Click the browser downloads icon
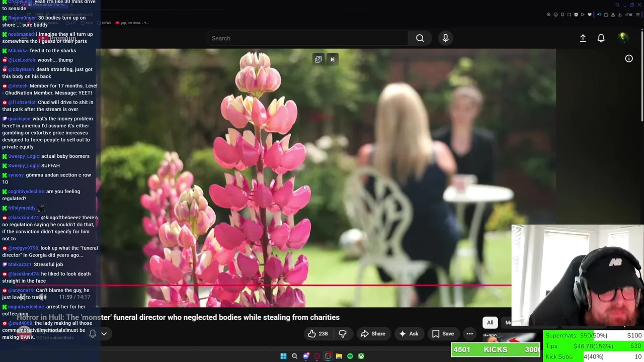 (x=620, y=15)
